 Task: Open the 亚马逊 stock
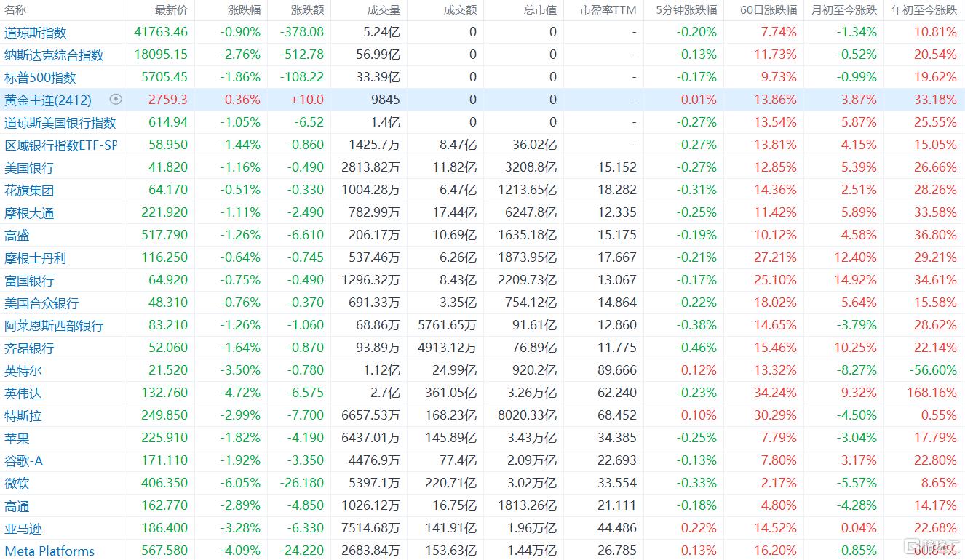23,529
